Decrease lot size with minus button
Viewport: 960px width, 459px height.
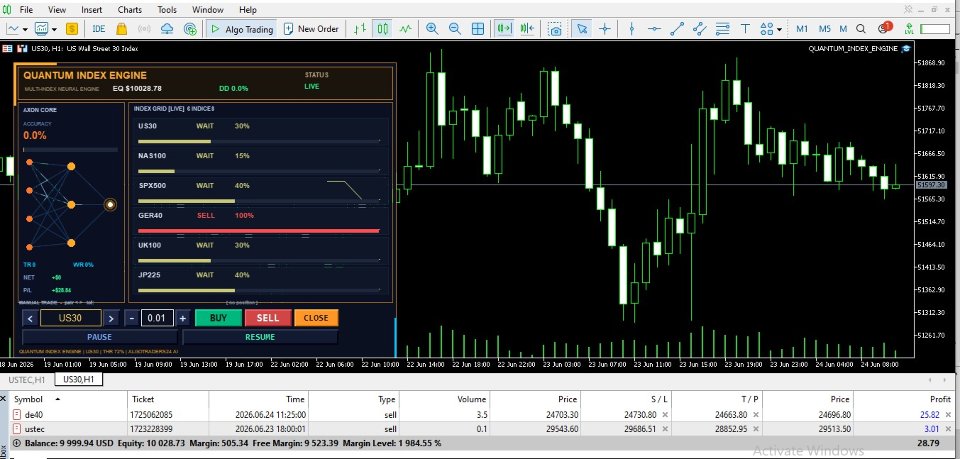coord(132,318)
